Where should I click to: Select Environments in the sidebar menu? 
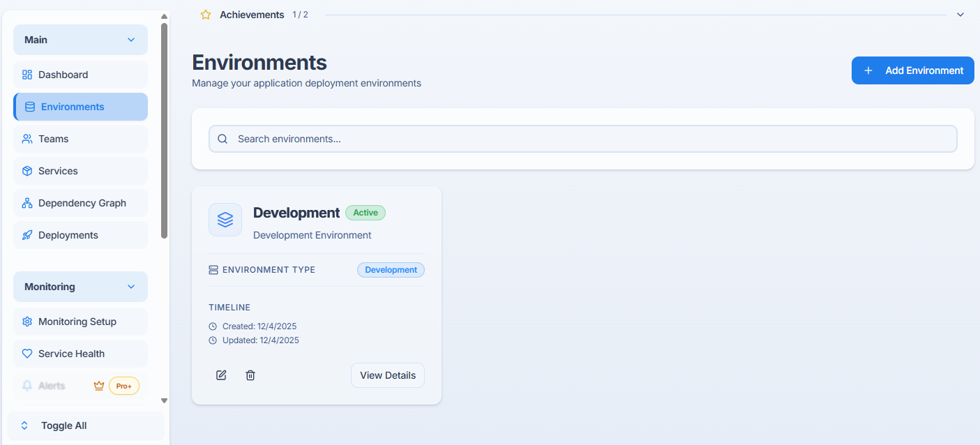[x=71, y=106]
